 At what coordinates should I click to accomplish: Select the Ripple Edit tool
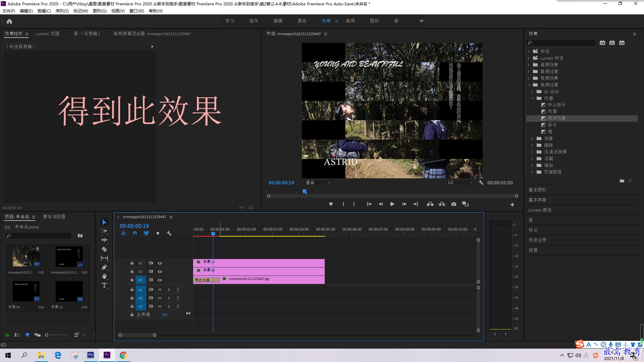(104, 240)
